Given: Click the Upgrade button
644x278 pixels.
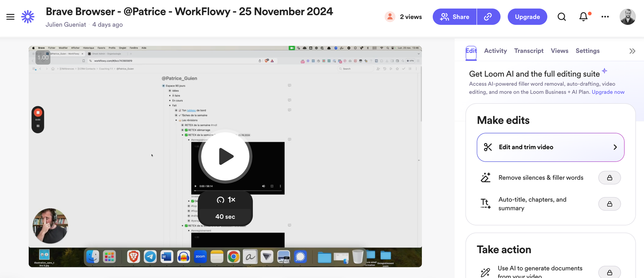Looking at the screenshot, I should tap(527, 17).
